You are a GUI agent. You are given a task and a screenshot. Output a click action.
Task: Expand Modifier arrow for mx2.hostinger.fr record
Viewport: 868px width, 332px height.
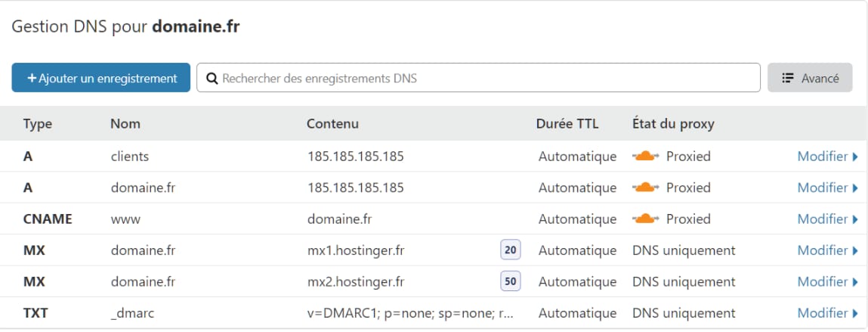point(855,282)
